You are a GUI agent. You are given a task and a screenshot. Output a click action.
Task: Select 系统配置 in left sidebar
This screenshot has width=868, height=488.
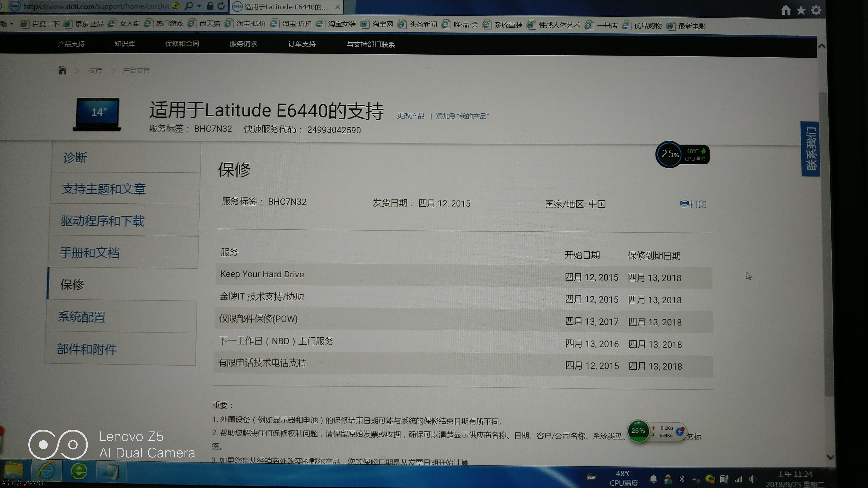[x=82, y=317]
